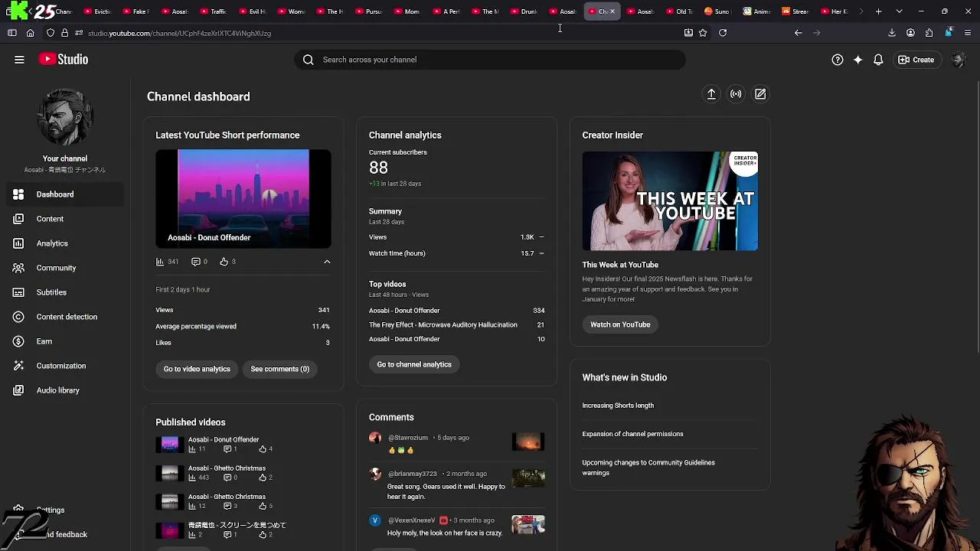Open the list all tabs dropdown
This screenshot has width=980, height=551.
tap(899, 11)
